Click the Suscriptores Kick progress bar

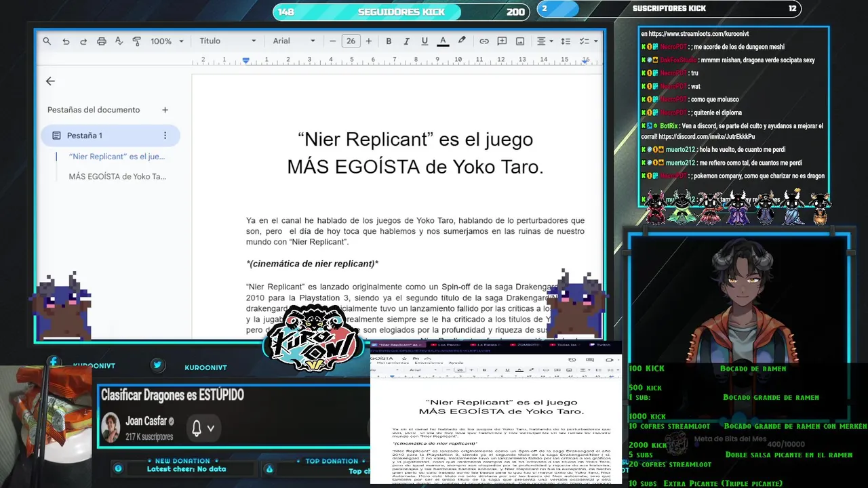tap(669, 9)
